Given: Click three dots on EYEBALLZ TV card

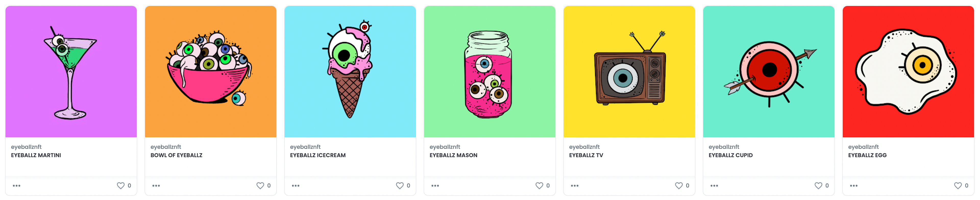Looking at the screenshot, I should click(575, 186).
